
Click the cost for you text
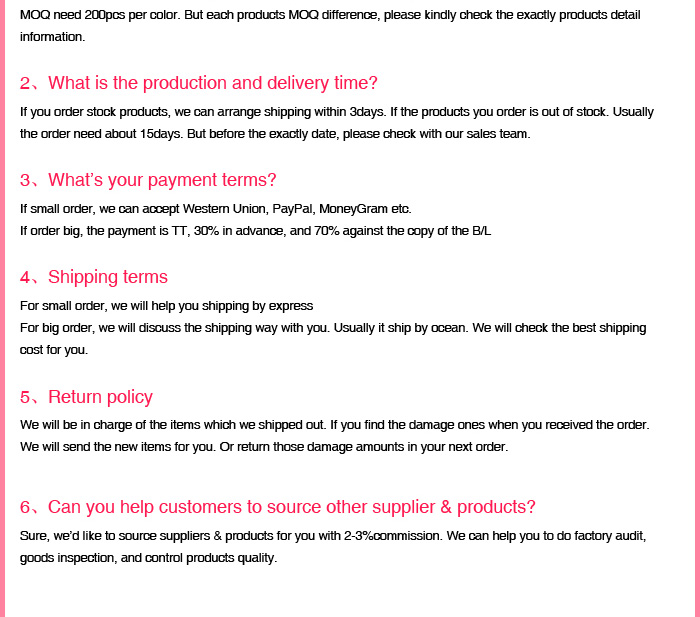point(54,350)
